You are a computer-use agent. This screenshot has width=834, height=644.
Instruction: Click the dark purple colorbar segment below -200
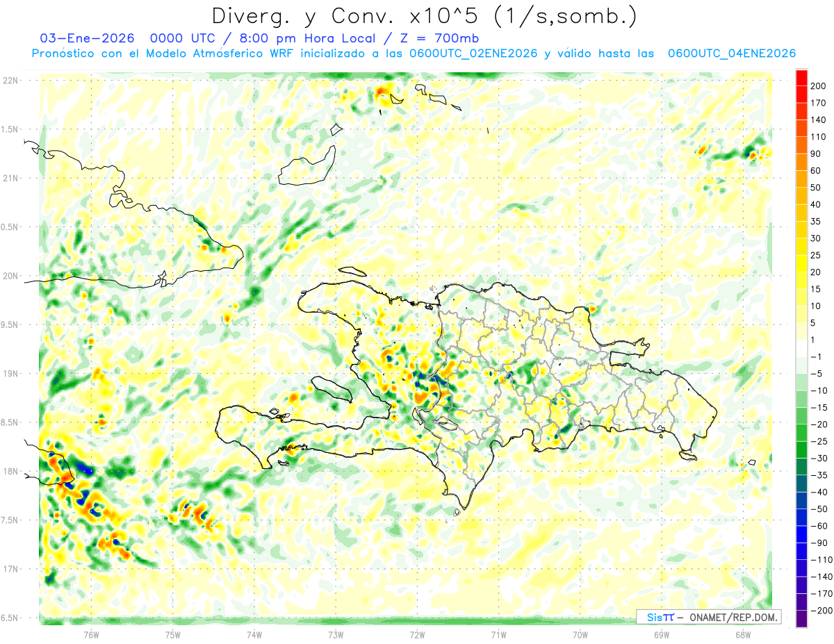801,618
